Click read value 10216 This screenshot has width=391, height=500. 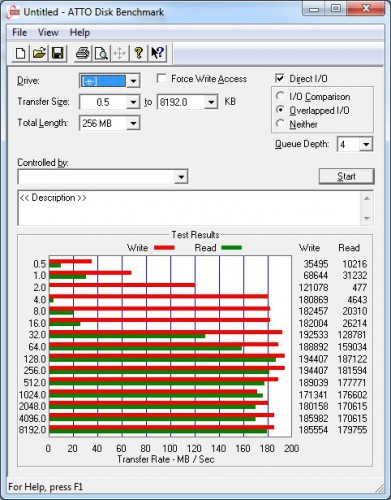click(355, 264)
